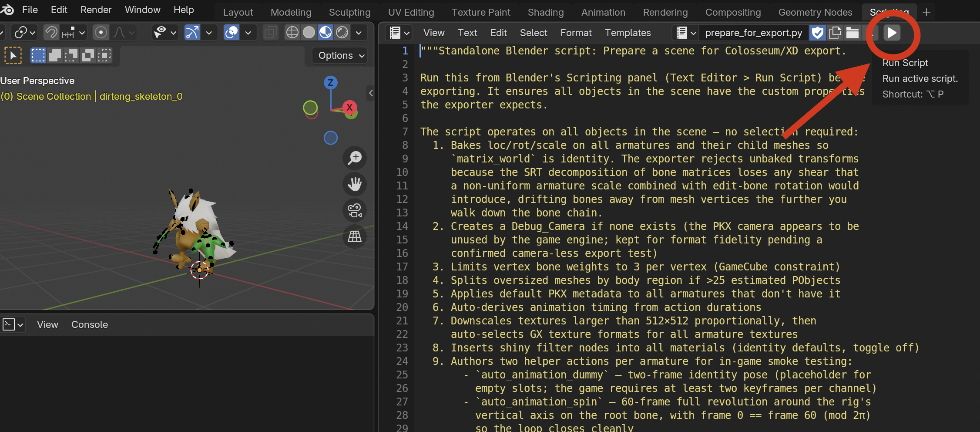Viewport: 980px width, 432px height.
Task: Switch to the Modeling workspace tab
Action: click(x=291, y=12)
